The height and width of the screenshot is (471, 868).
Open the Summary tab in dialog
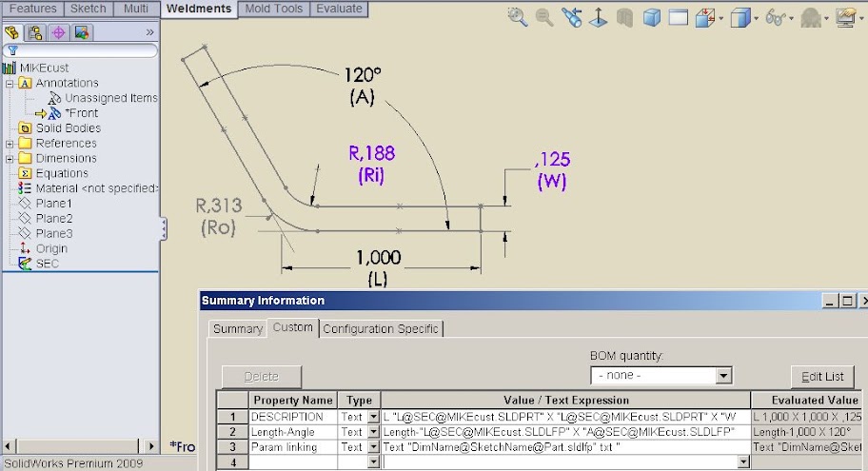238,329
